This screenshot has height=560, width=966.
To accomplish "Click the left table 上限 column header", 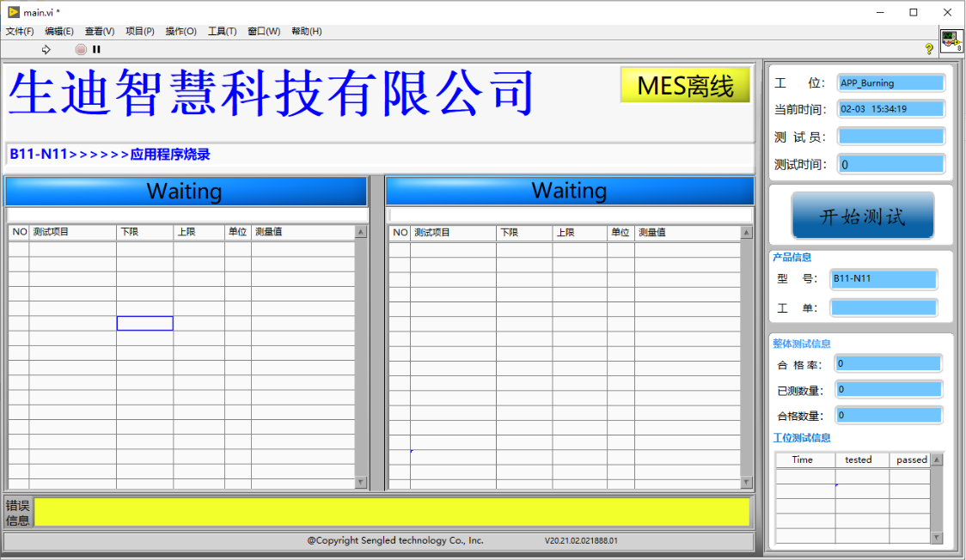I will 199,232.
